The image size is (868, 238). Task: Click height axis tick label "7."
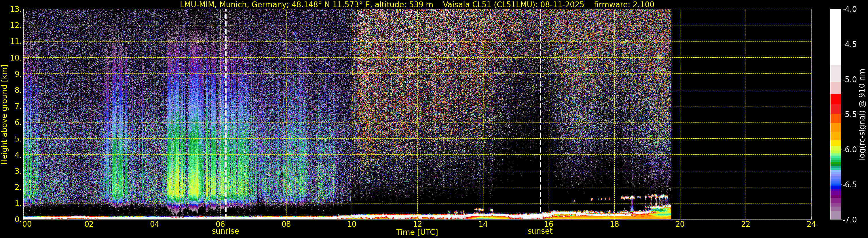pos(18,107)
